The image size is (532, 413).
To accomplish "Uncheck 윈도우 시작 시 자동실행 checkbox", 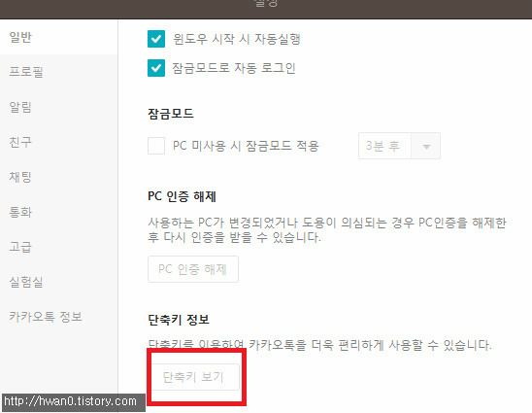I will coord(156,39).
